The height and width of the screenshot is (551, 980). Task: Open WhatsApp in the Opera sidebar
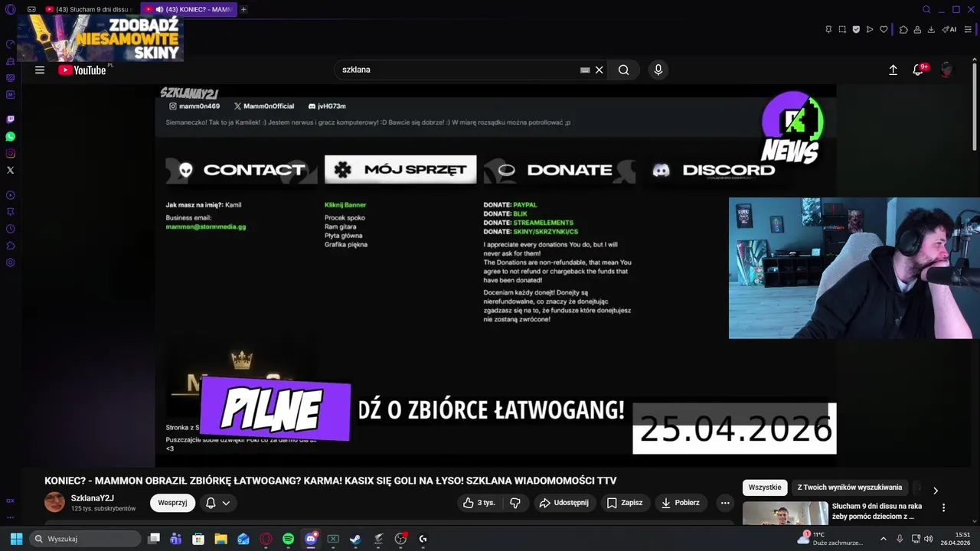click(x=10, y=136)
